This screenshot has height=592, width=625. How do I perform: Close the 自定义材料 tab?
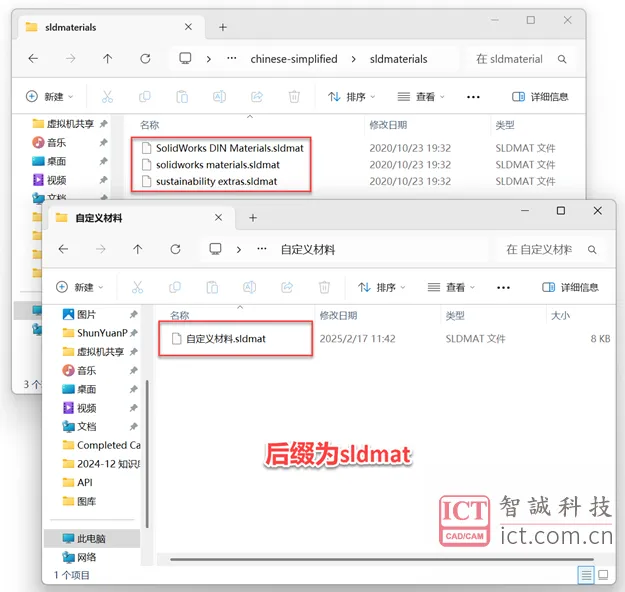[218, 217]
